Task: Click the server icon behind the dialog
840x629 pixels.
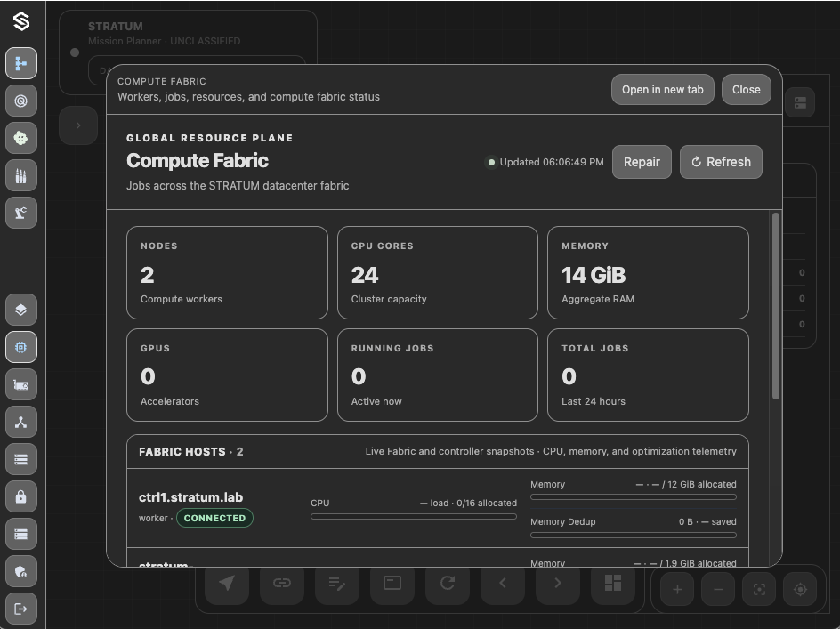Action: [800, 103]
